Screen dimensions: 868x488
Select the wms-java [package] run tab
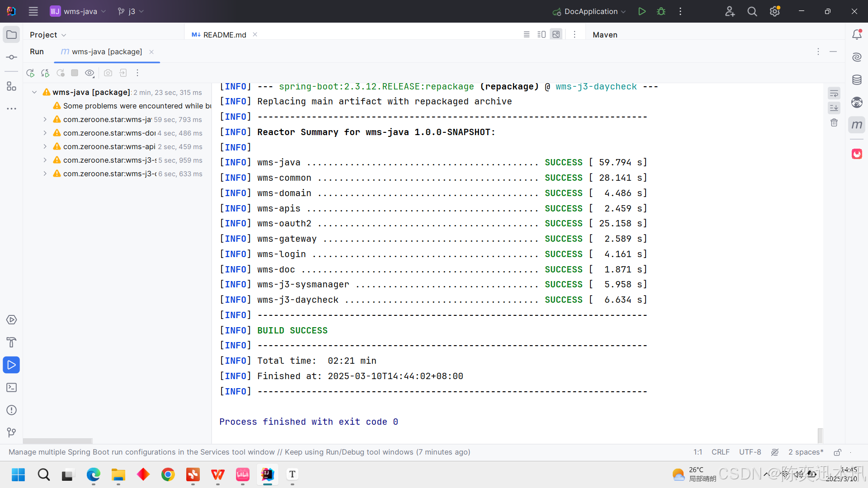point(107,52)
